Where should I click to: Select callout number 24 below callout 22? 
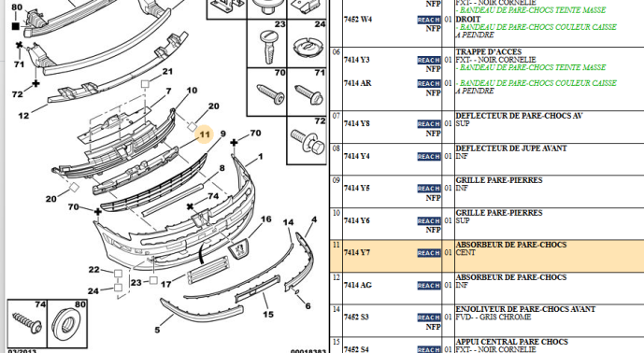point(93,291)
